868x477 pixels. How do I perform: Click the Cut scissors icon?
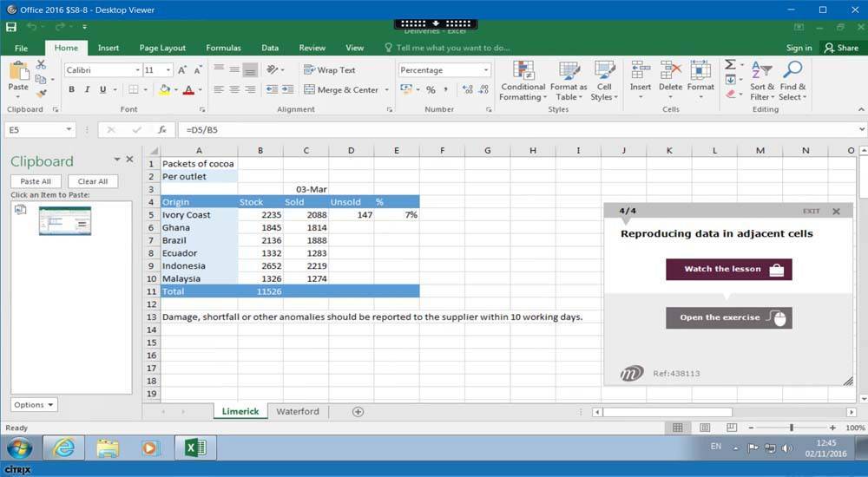[40, 65]
